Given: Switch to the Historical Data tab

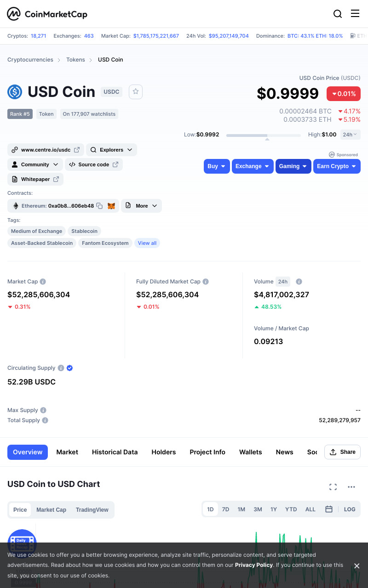Looking at the screenshot, I should 115,452.
